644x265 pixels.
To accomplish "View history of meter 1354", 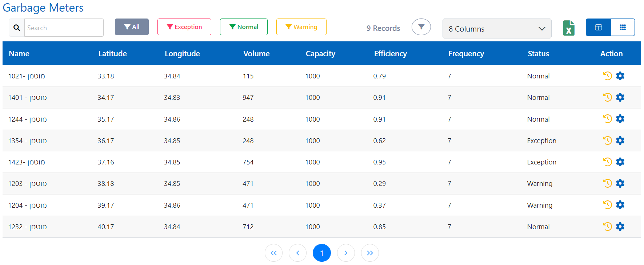I will 607,140.
